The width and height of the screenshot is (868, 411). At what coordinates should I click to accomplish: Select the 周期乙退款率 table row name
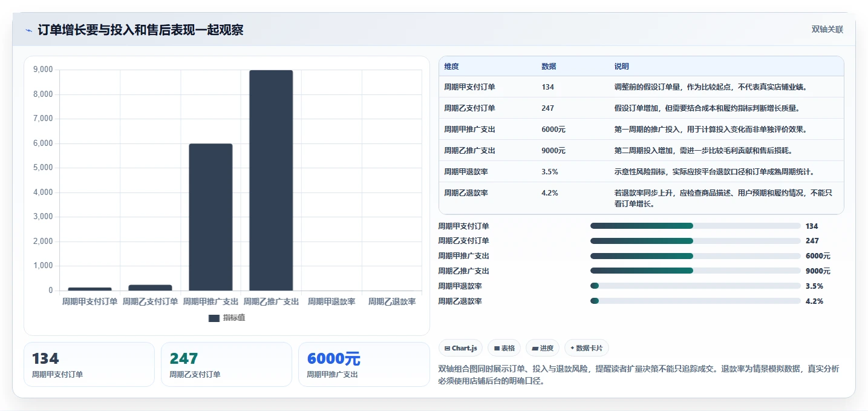coord(466,193)
